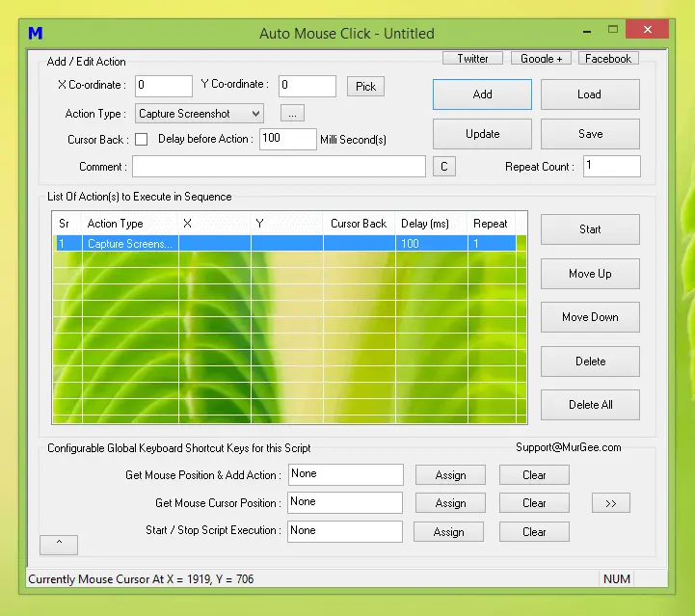The image size is (695, 616).
Task: Click the Add action button
Action: point(482,94)
